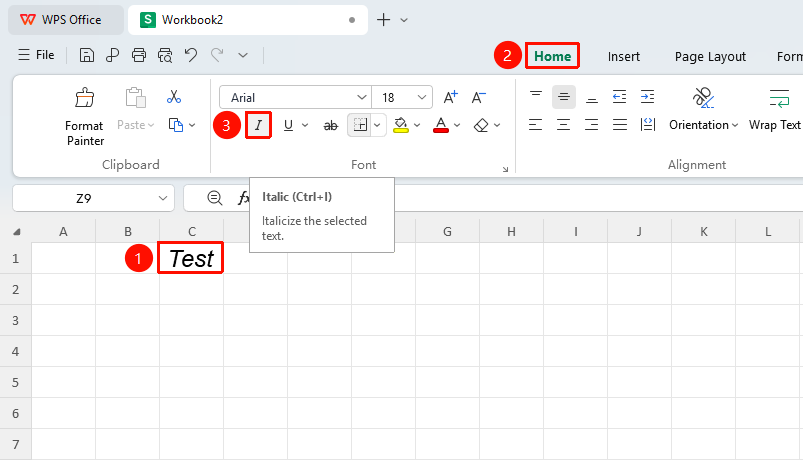Open Print Preview icon

pyautogui.click(x=165, y=55)
